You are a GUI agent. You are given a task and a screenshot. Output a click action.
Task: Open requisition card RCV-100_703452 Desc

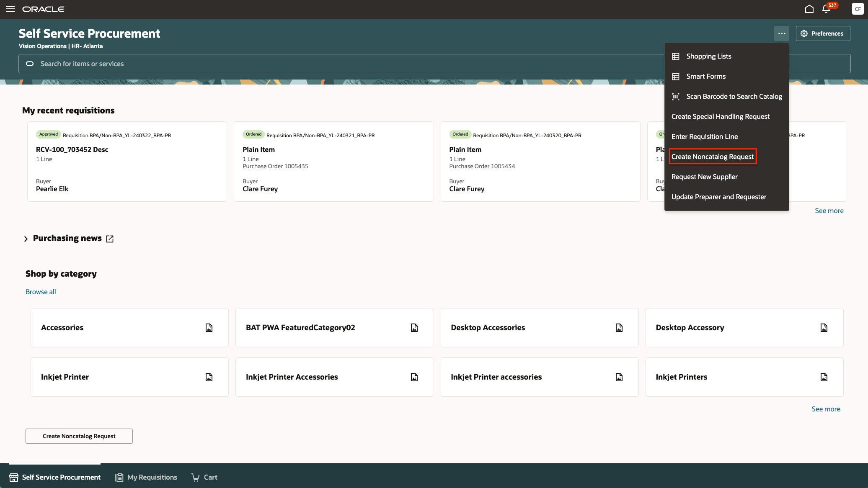pos(127,162)
